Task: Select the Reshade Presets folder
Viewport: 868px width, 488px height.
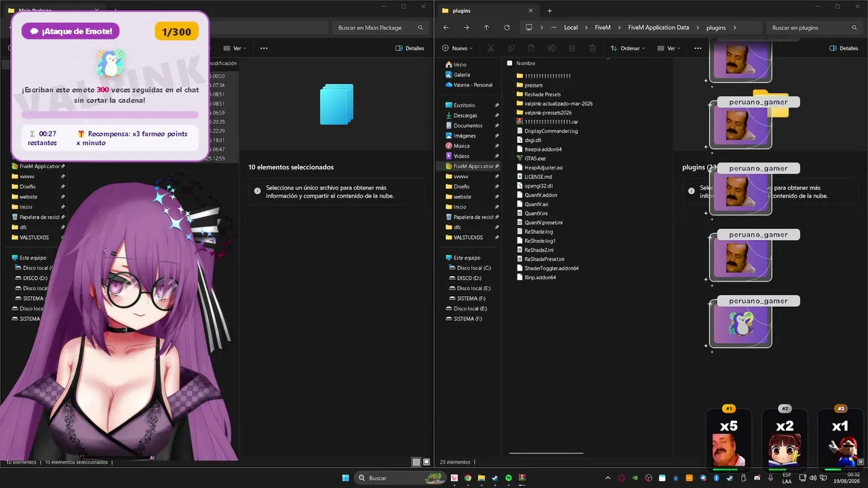Action: pos(538,94)
